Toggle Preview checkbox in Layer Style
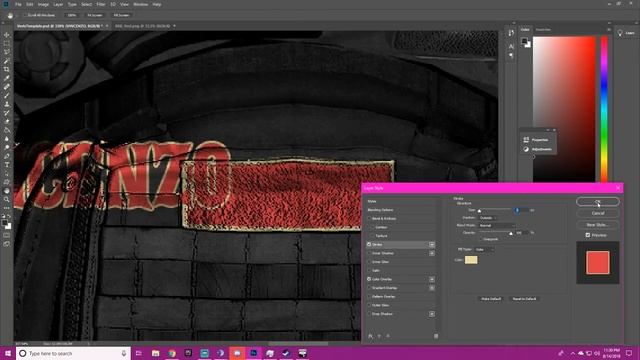The image size is (640, 360). coord(588,235)
